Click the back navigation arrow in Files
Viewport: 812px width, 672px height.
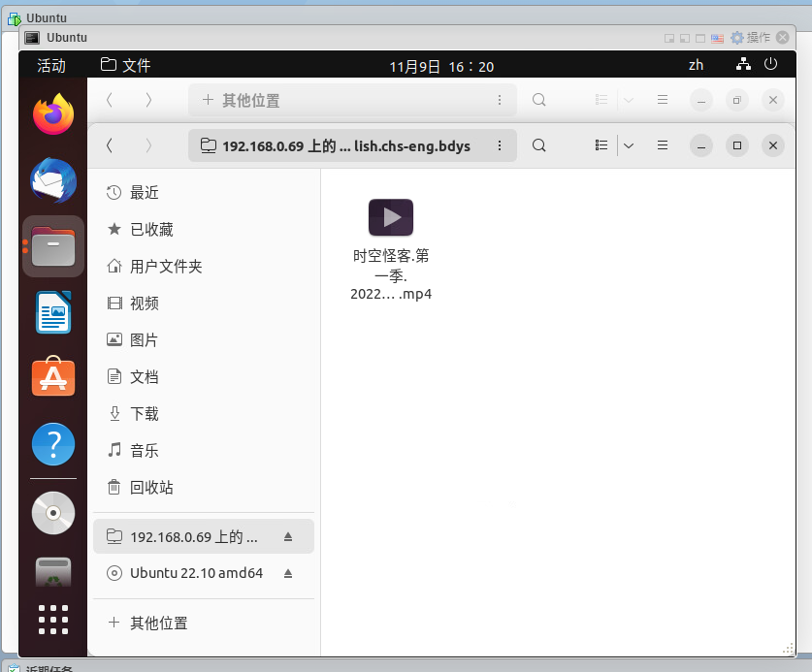[110, 144]
